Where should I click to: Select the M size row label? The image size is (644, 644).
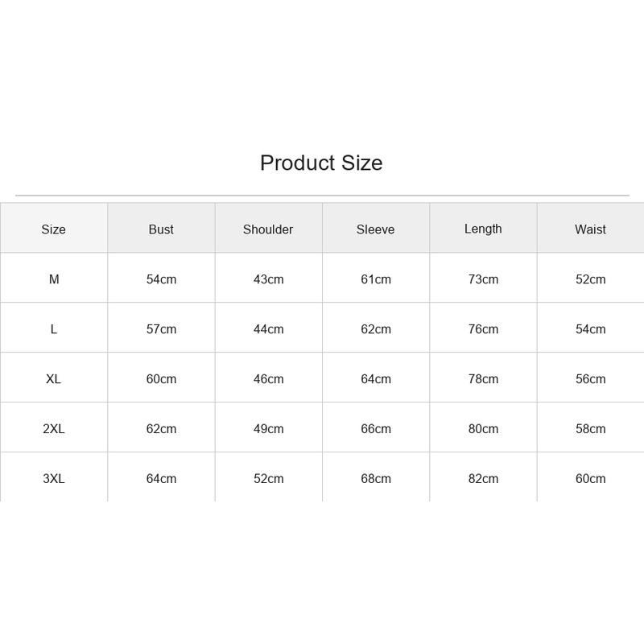[54, 279]
